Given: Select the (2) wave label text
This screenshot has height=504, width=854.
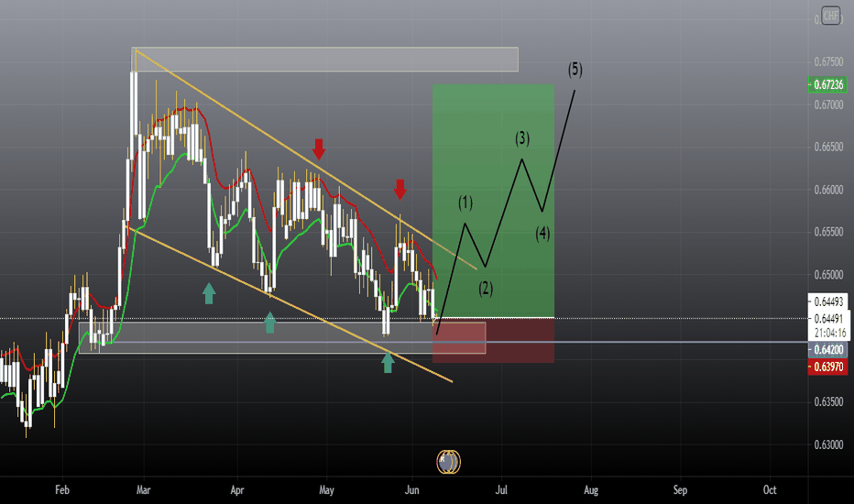Looking at the screenshot, I should 486,289.
